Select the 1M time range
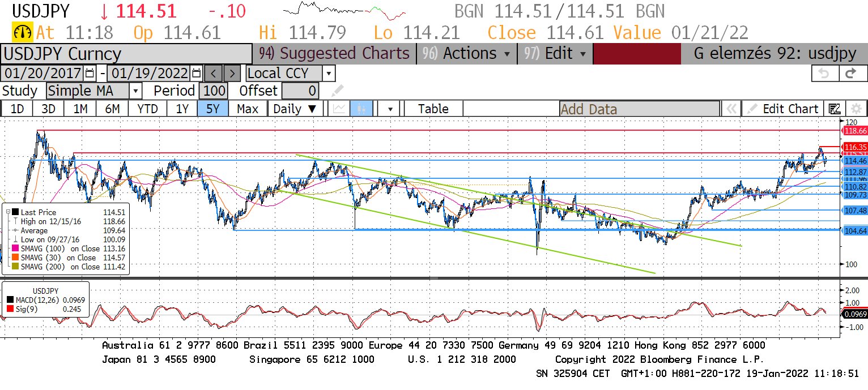The width and height of the screenshot is (868, 390). [x=80, y=109]
